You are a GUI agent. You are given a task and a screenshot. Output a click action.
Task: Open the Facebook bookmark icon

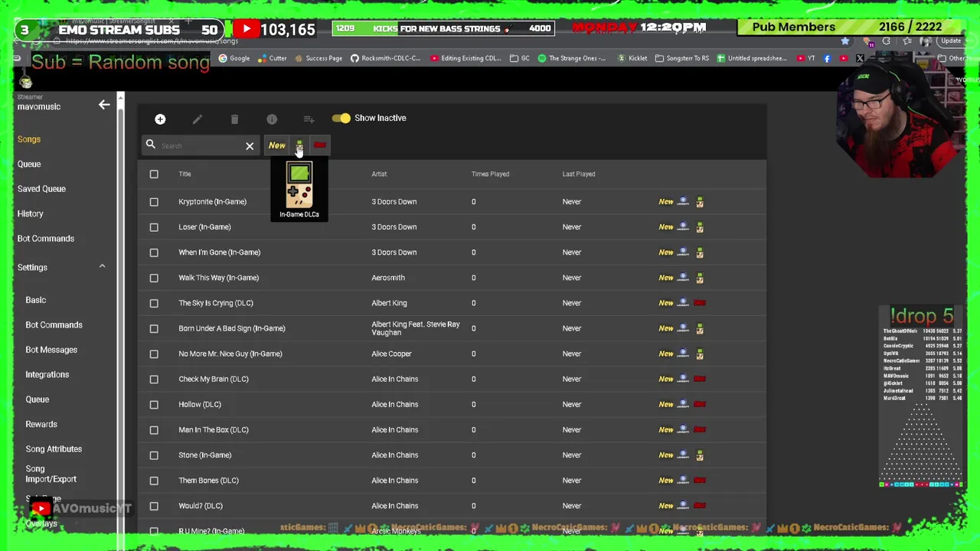(827, 58)
